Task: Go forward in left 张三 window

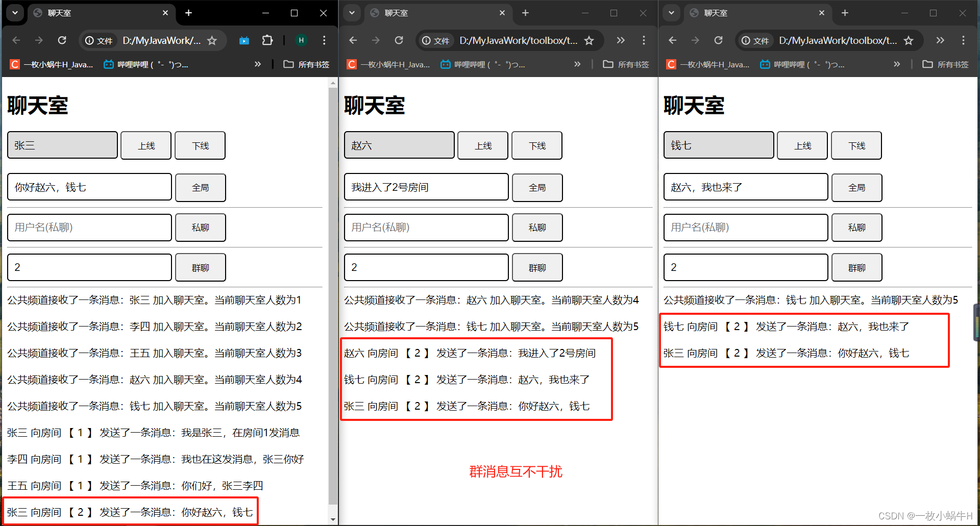Action: [39, 40]
